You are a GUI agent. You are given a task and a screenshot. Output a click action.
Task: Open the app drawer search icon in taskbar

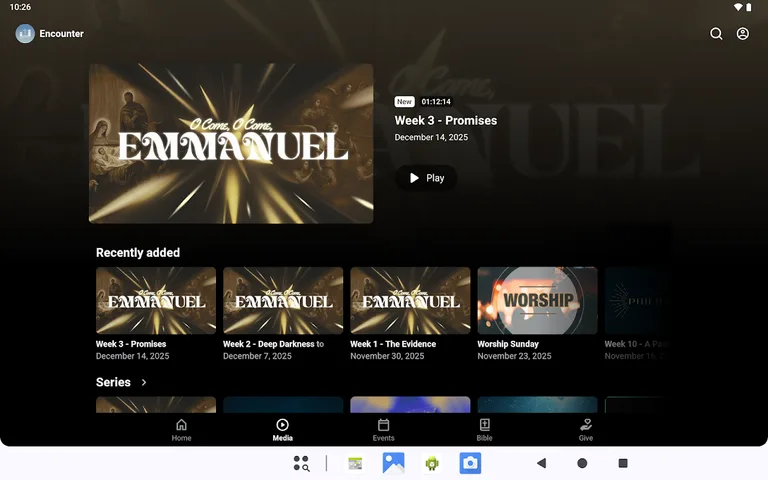(301, 463)
